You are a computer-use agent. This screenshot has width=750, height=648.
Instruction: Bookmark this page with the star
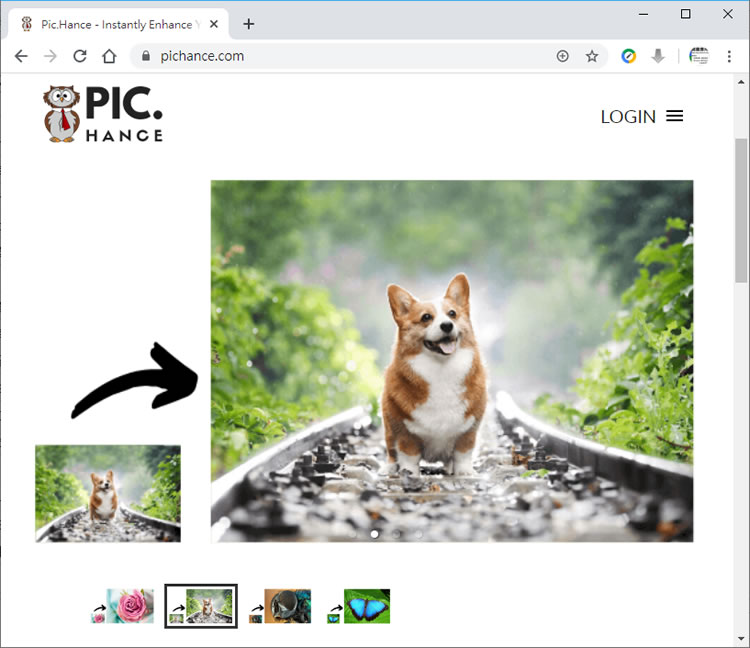(592, 56)
